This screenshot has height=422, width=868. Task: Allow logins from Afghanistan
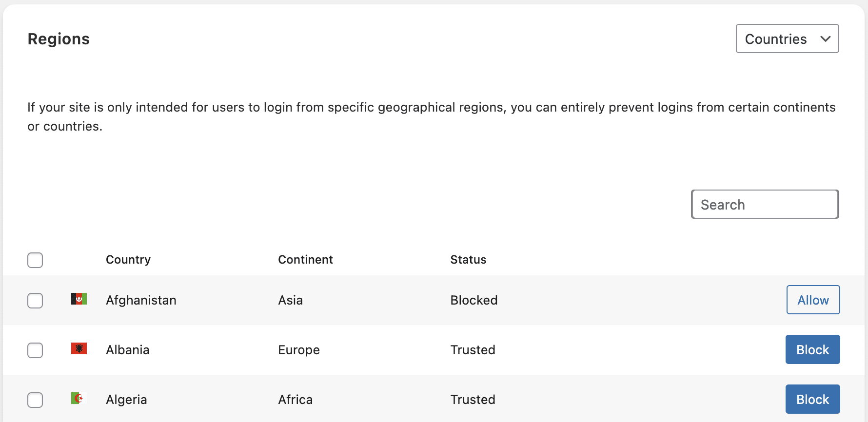point(813,300)
